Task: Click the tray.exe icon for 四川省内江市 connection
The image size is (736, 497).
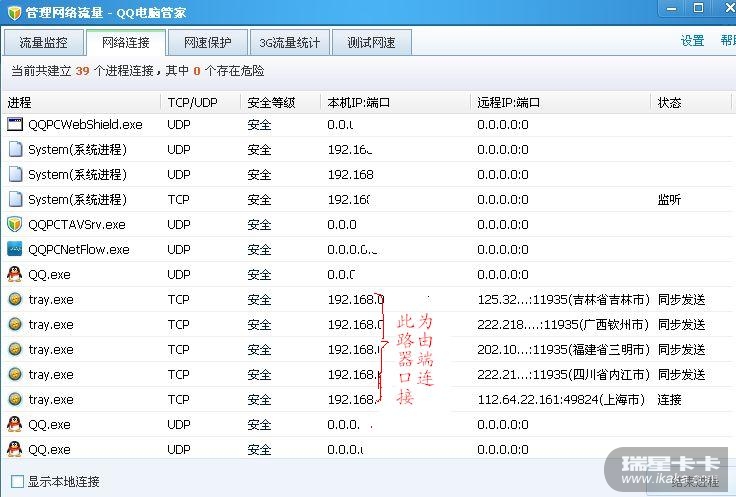Action: point(15,374)
